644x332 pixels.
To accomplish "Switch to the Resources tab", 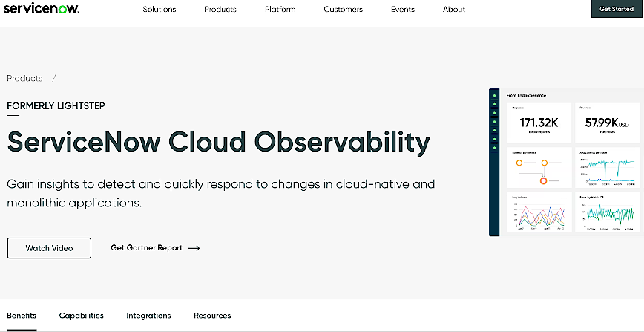I will [x=212, y=316].
